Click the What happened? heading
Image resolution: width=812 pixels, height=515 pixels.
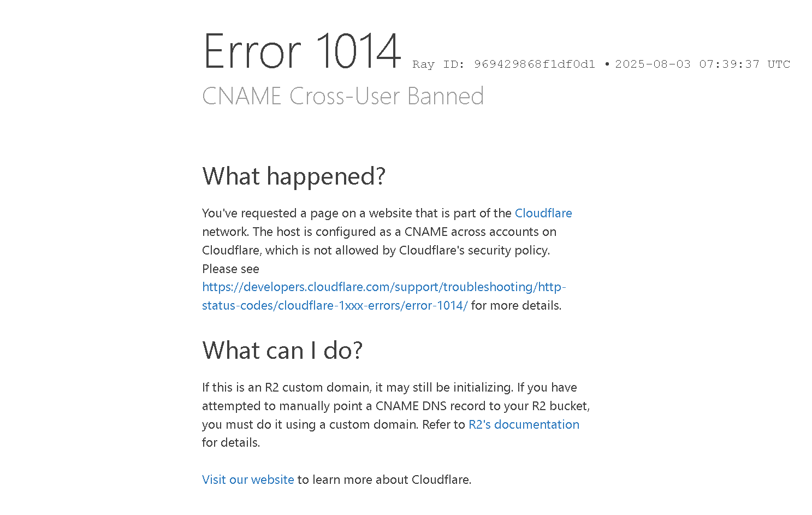(x=294, y=176)
